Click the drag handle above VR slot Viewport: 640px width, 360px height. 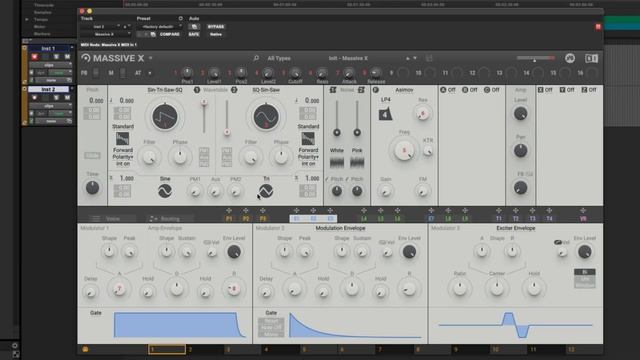[583, 211]
